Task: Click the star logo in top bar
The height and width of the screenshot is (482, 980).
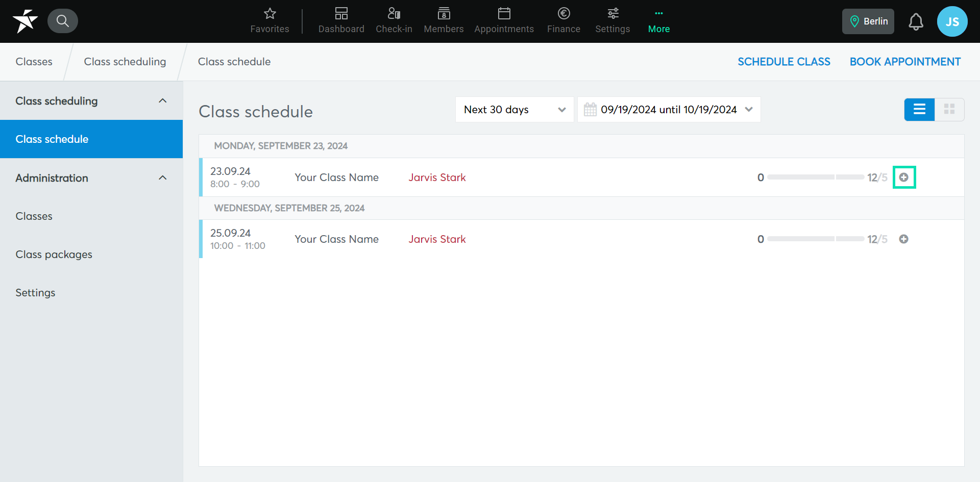Action: coord(25,21)
